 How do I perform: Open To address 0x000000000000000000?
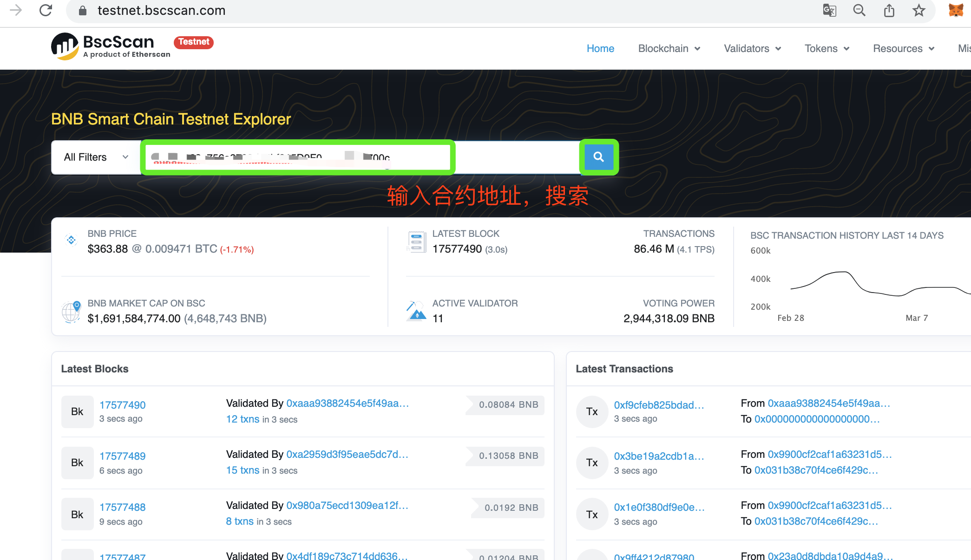coord(817,419)
